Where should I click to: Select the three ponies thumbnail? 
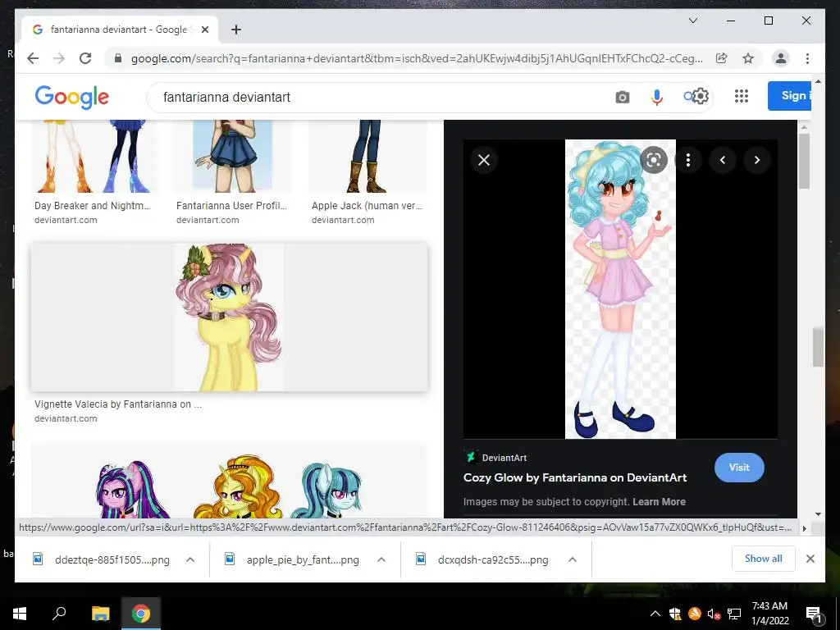230,481
